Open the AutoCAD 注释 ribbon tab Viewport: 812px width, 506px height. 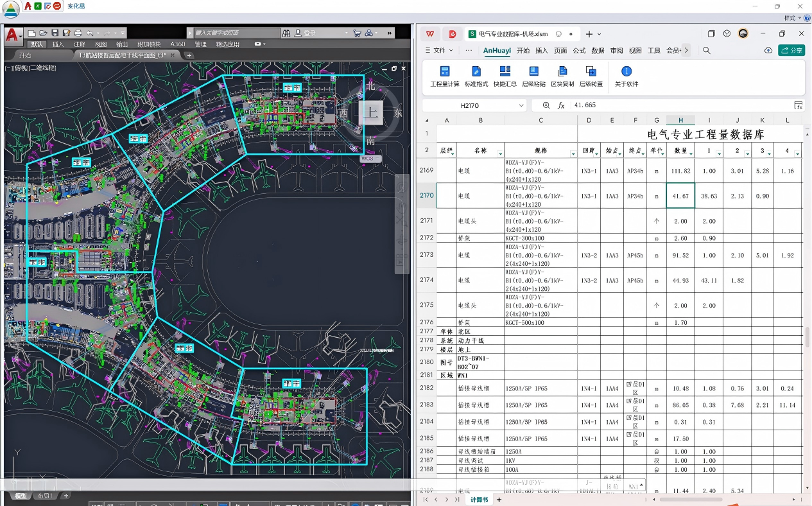coord(79,44)
